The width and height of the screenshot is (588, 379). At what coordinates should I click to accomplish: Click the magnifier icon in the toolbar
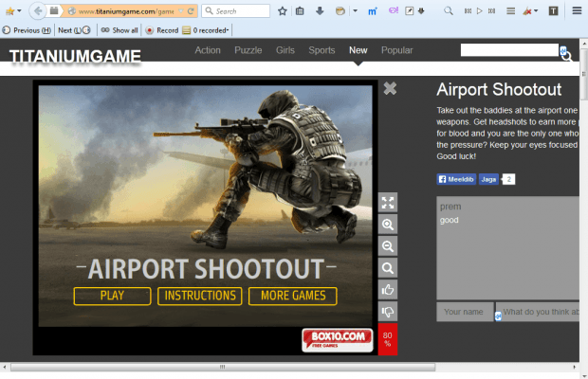click(x=449, y=11)
